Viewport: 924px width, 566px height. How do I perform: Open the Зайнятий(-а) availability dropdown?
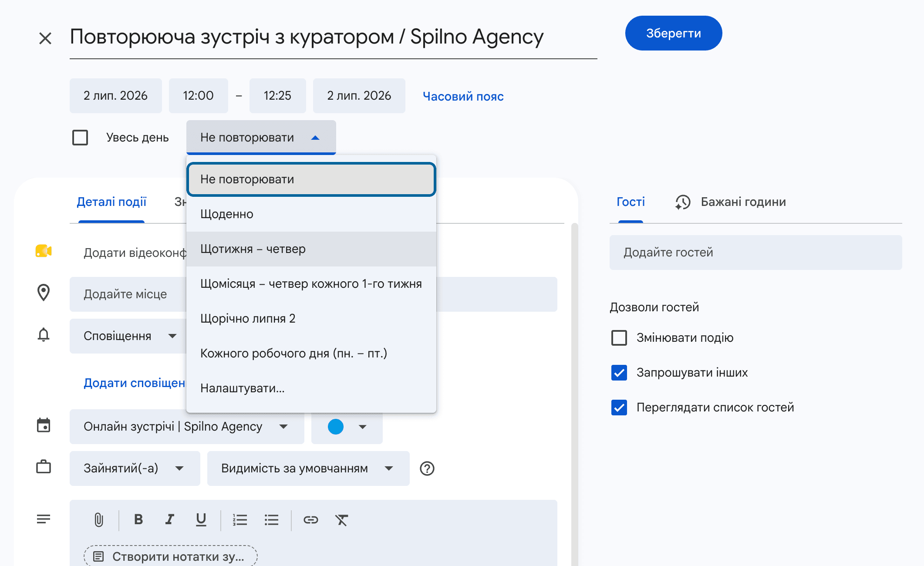pyautogui.click(x=135, y=468)
